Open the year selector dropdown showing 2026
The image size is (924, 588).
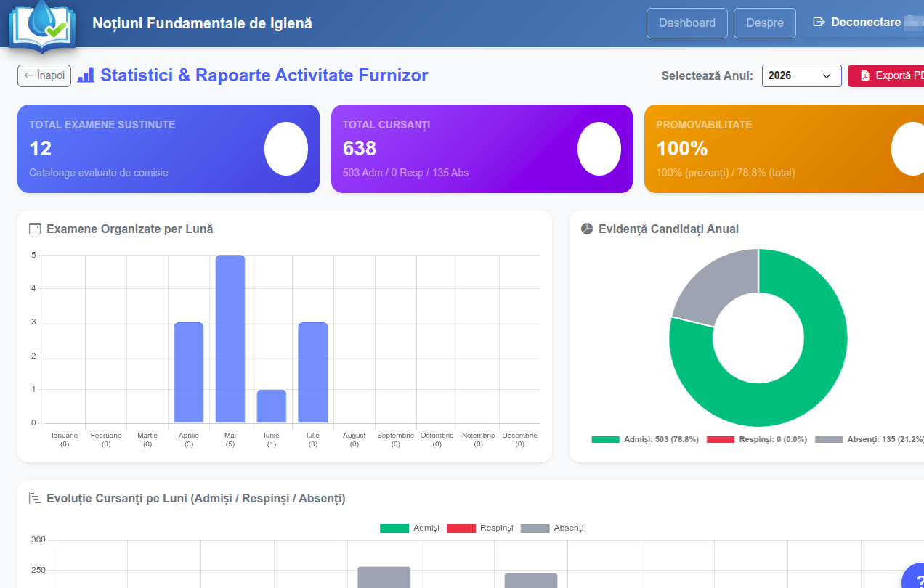click(801, 75)
